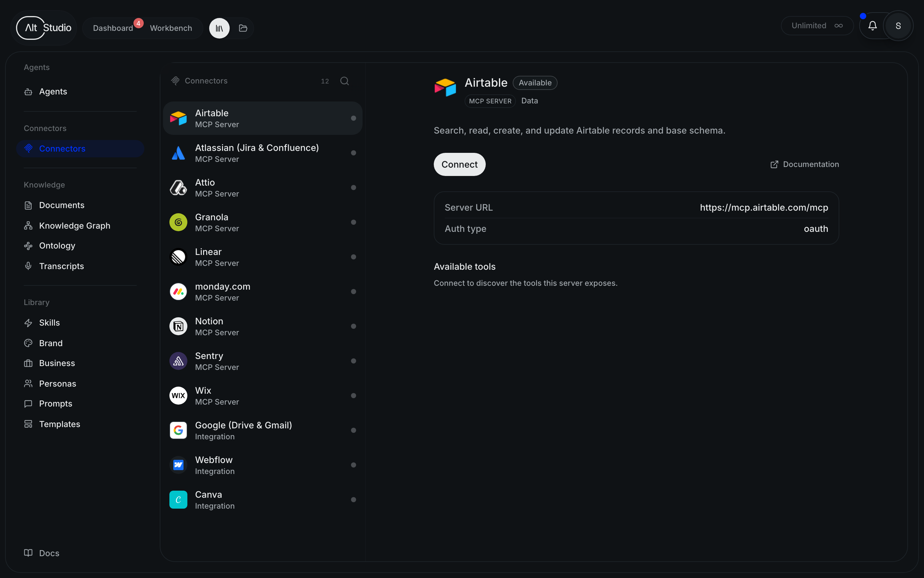Click the Knowledge Graph sidebar icon
The image size is (924, 578).
28,225
